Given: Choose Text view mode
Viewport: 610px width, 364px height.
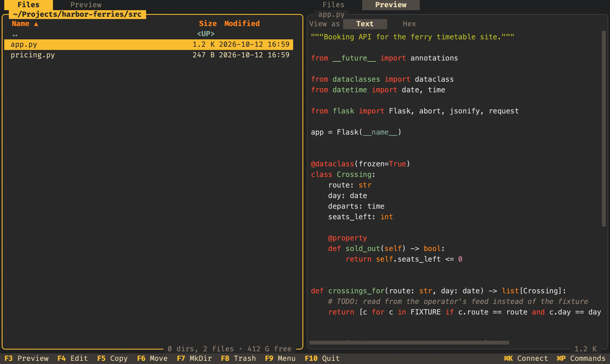Looking at the screenshot, I should click(x=365, y=24).
